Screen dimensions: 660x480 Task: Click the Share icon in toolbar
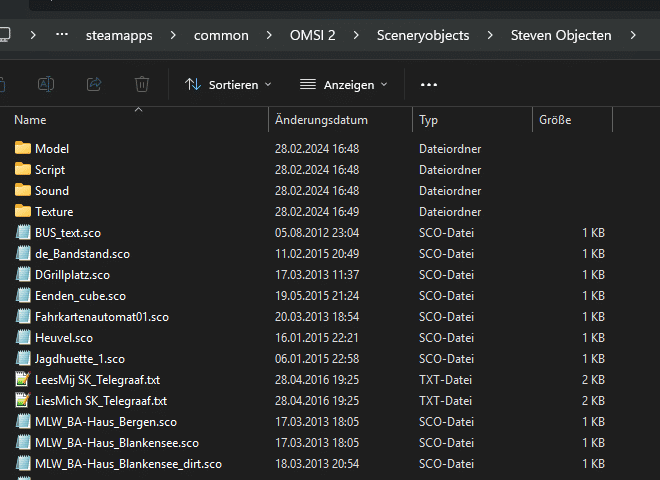pos(94,85)
